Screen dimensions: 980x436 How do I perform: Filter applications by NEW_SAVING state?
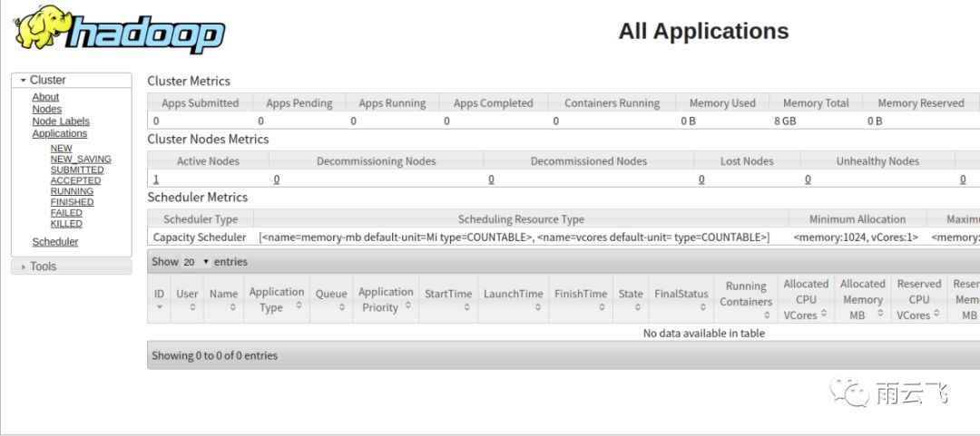tap(81, 159)
